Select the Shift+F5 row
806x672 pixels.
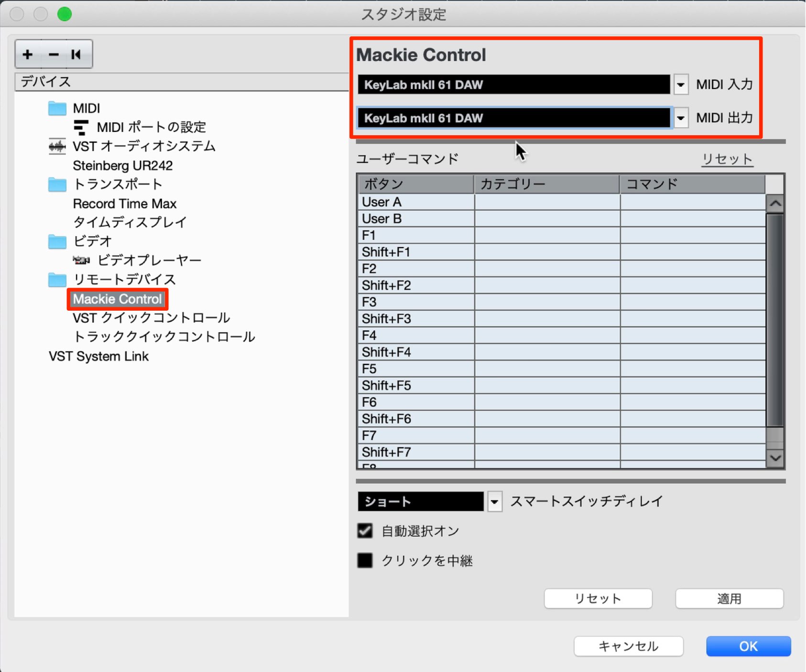coord(562,386)
